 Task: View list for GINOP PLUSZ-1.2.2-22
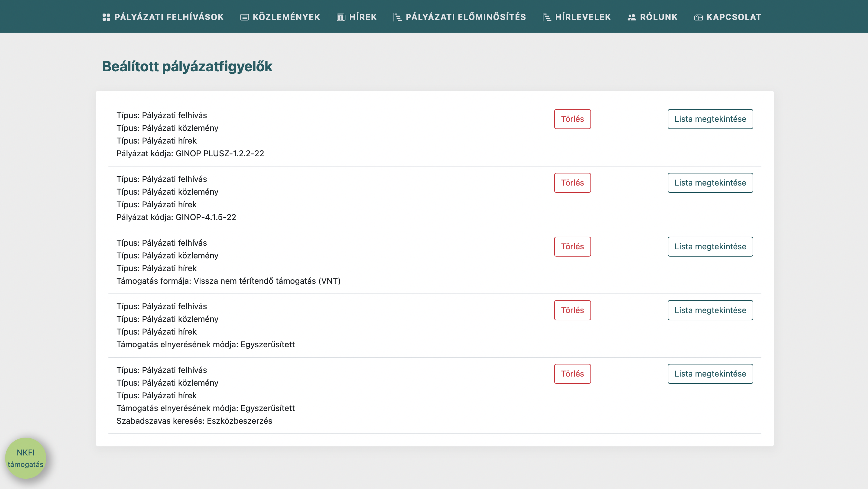point(710,119)
